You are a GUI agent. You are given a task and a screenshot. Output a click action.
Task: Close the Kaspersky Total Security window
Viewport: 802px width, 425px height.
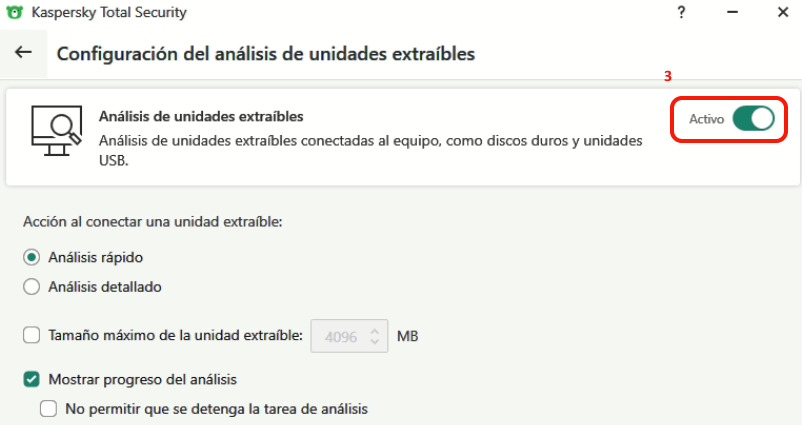[x=781, y=14]
